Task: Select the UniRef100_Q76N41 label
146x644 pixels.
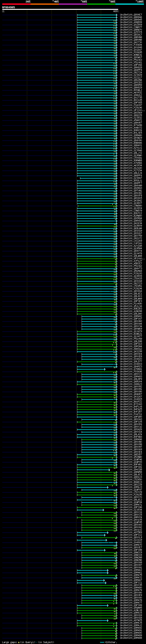Action: (x=131, y=369)
